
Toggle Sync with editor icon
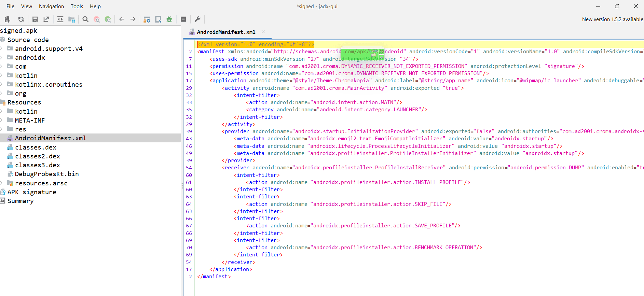pos(60,19)
